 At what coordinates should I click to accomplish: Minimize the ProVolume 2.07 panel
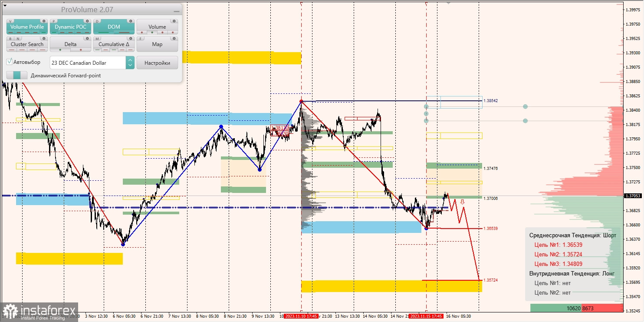[x=176, y=10]
